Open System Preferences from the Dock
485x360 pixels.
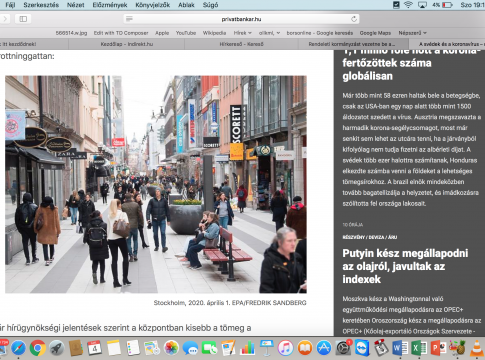click(343, 348)
